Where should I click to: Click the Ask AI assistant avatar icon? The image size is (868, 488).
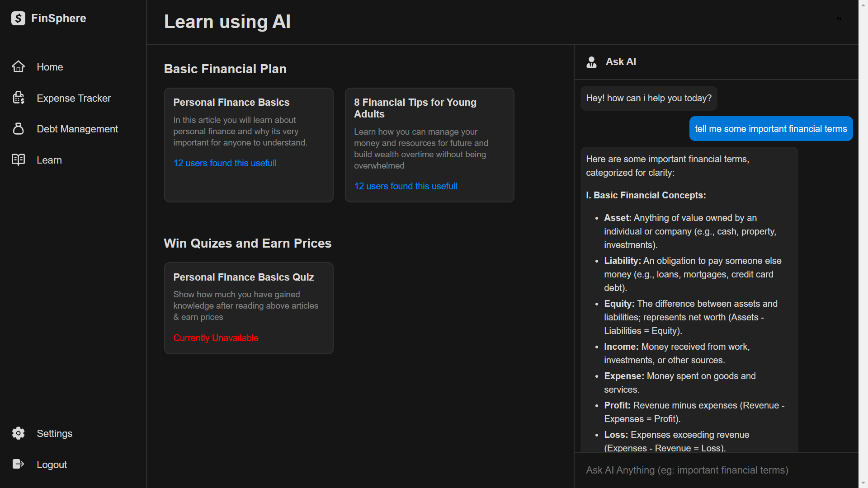[591, 62]
